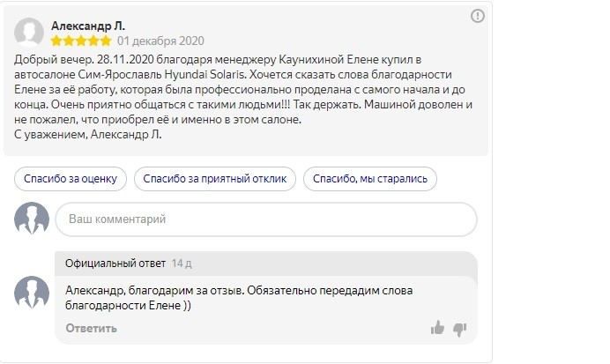Choose quick reply Спасибо за приятный отклик
The height and width of the screenshot is (364, 610).
click(x=215, y=179)
